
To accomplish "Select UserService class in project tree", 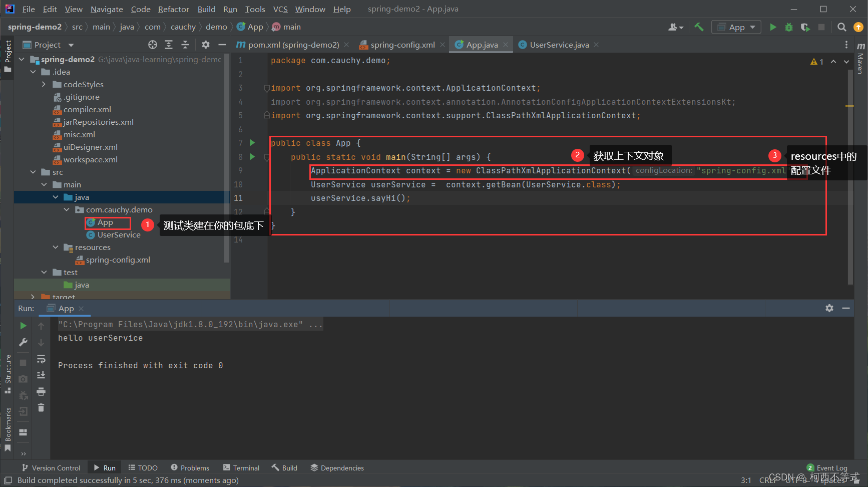I will point(119,234).
